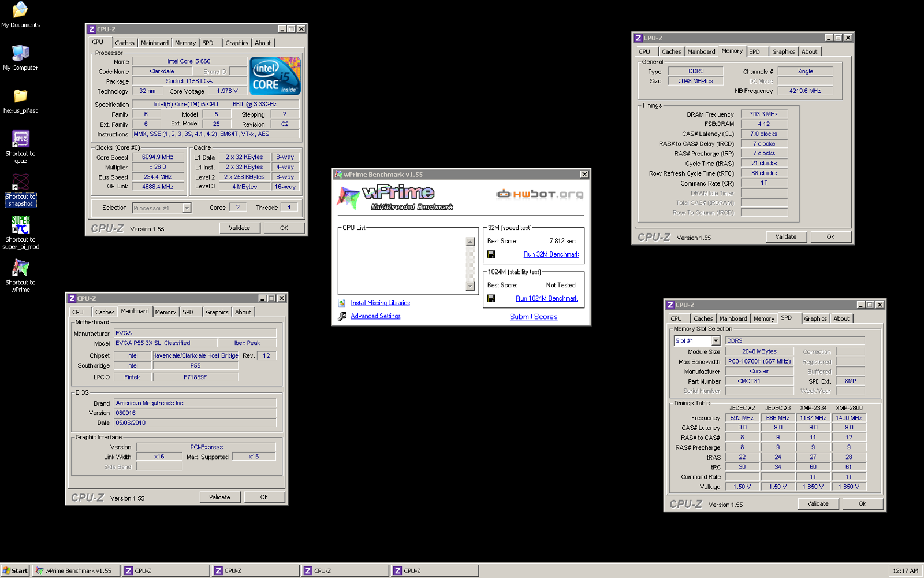Open Caches tab in SPD window
Image resolution: width=924 pixels, height=578 pixels.
703,318
